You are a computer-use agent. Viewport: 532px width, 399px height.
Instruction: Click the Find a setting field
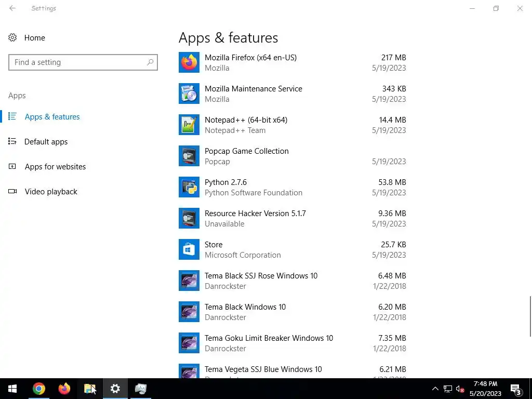point(83,62)
